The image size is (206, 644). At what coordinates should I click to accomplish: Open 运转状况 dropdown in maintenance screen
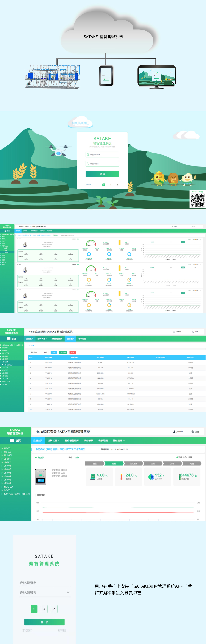coord(42,339)
